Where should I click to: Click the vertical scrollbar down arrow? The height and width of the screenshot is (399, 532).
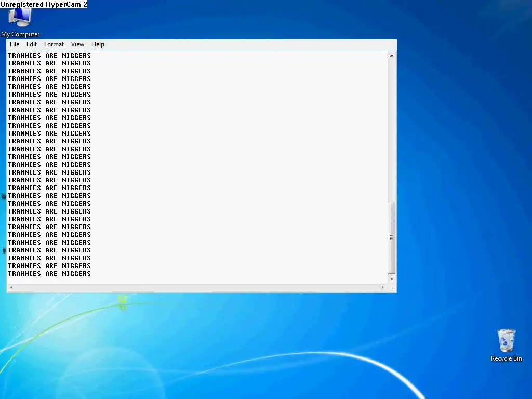392,279
